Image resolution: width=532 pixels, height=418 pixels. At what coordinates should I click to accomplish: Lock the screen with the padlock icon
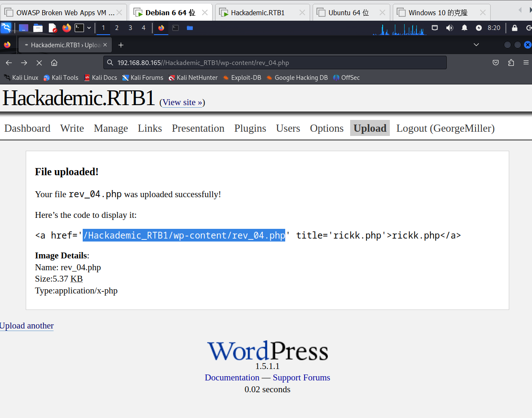[x=515, y=28]
